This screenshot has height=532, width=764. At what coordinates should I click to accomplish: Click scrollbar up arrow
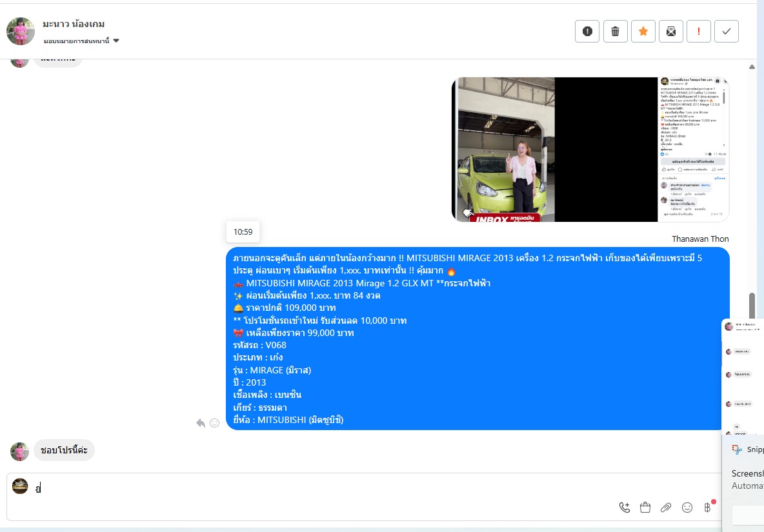point(752,66)
